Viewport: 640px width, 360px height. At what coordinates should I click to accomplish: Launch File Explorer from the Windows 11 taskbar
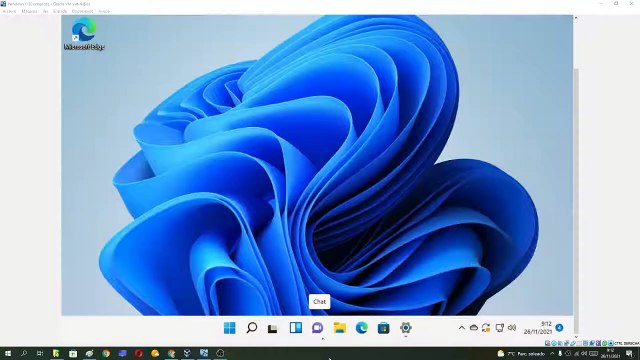(340, 328)
